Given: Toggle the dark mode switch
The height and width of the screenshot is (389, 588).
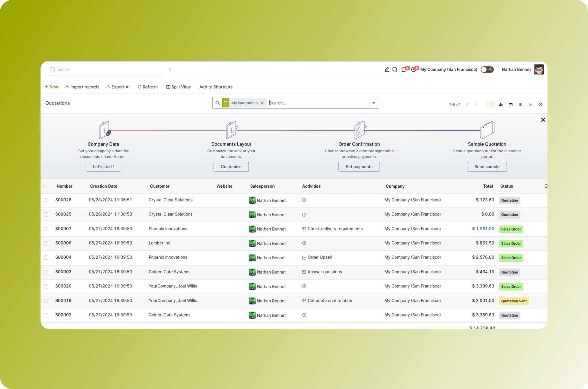Looking at the screenshot, I should point(487,69).
